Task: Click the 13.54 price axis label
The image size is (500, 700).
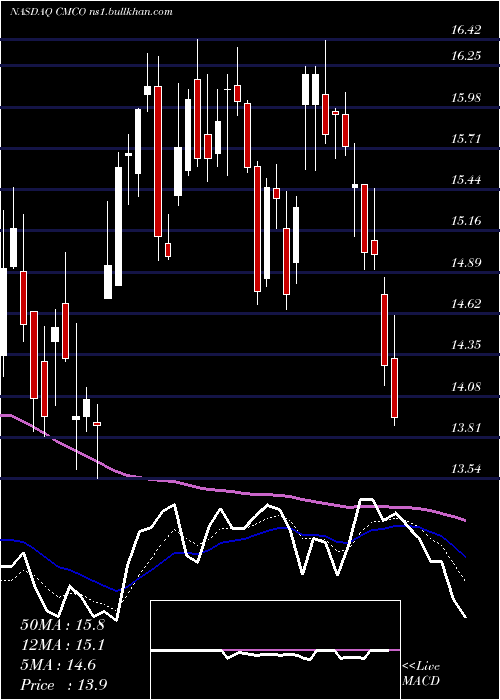Action: [x=466, y=469]
